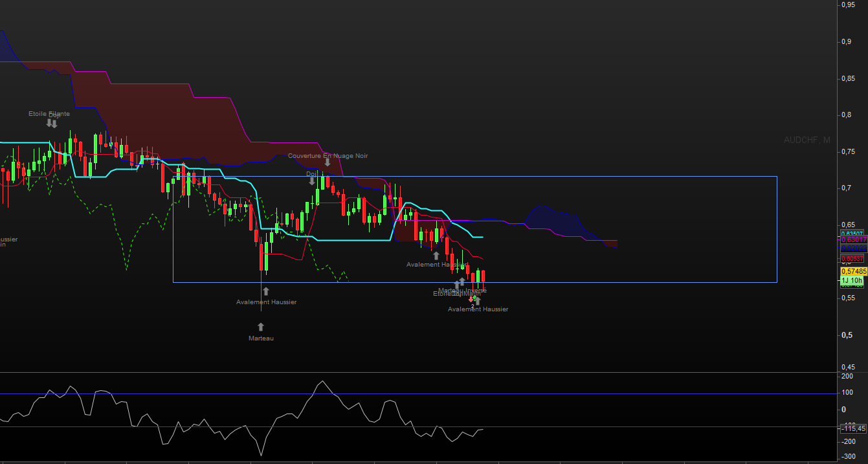Screen dimensions: 868x464
Task: Click the grey up arrow beside the red down arrow
Action: tap(478, 301)
